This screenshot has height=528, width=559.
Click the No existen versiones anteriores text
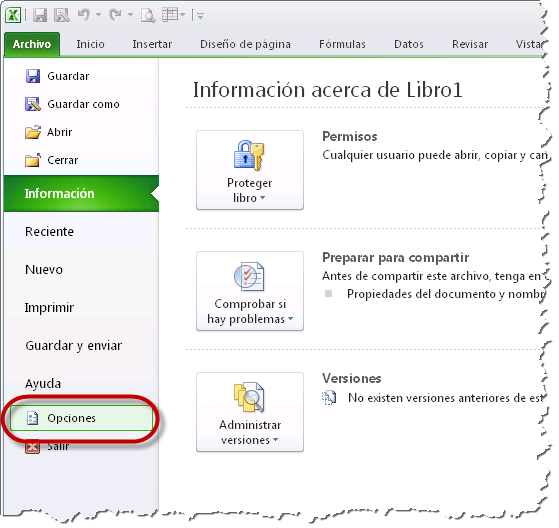[x=446, y=398]
